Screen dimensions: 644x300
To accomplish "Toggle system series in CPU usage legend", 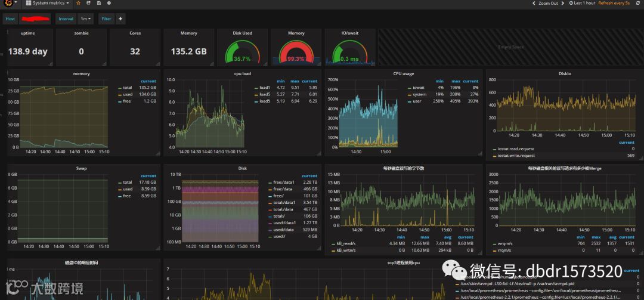I will click(x=419, y=94).
